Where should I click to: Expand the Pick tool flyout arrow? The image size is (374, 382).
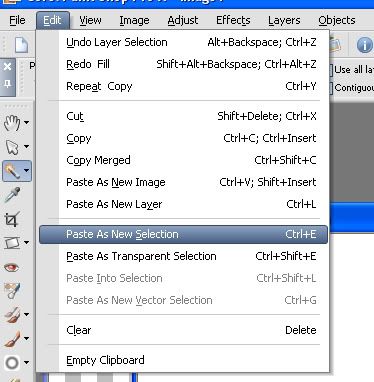26,147
